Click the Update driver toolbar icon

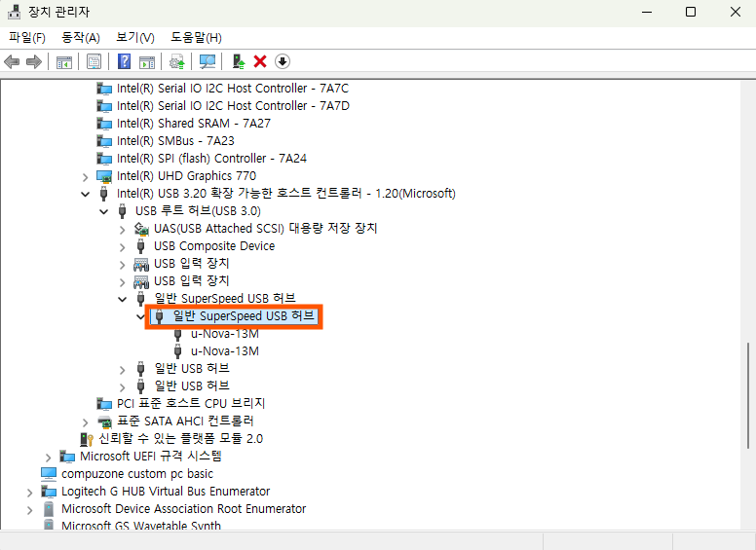pyautogui.click(x=176, y=61)
